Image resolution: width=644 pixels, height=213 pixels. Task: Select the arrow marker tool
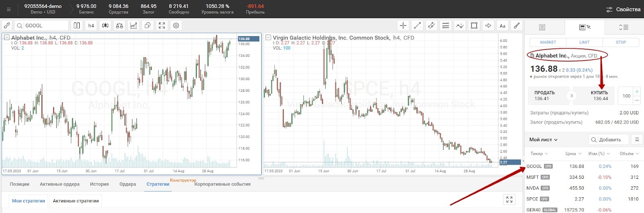[488, 25]
